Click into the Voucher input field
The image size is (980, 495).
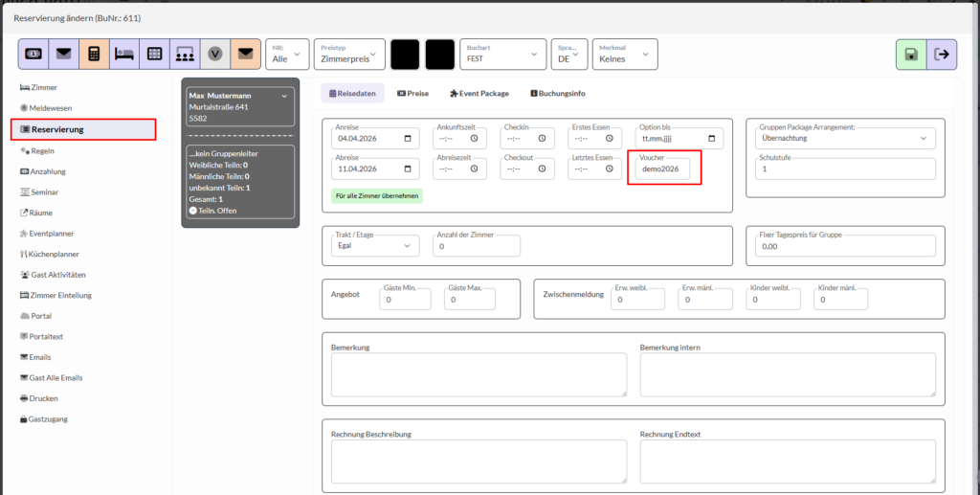(664, 169)
